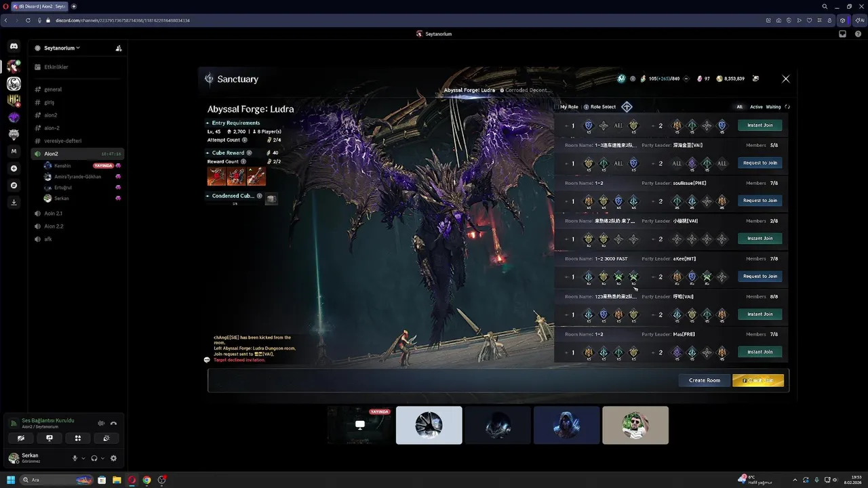868x488 pixels.
Task: Collapse the Cube Reward section
Action: click(208, 152)
